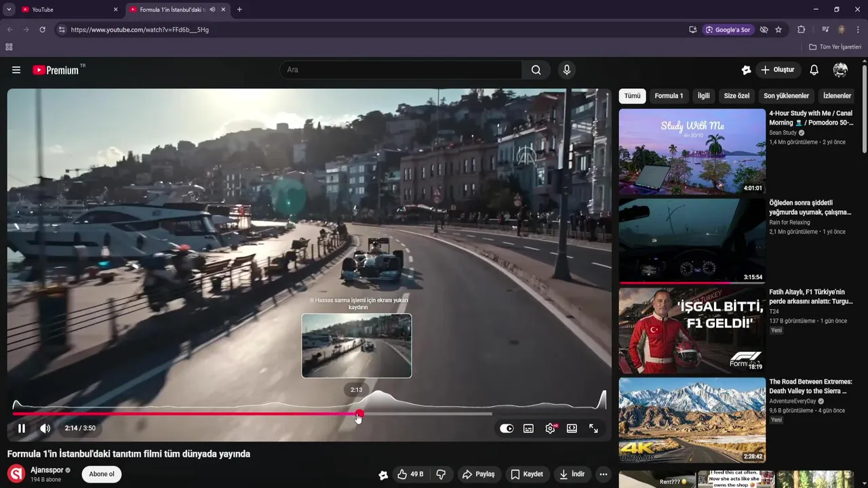
Task: Select the Formula 1 filter chip
Action: (669, 96)
